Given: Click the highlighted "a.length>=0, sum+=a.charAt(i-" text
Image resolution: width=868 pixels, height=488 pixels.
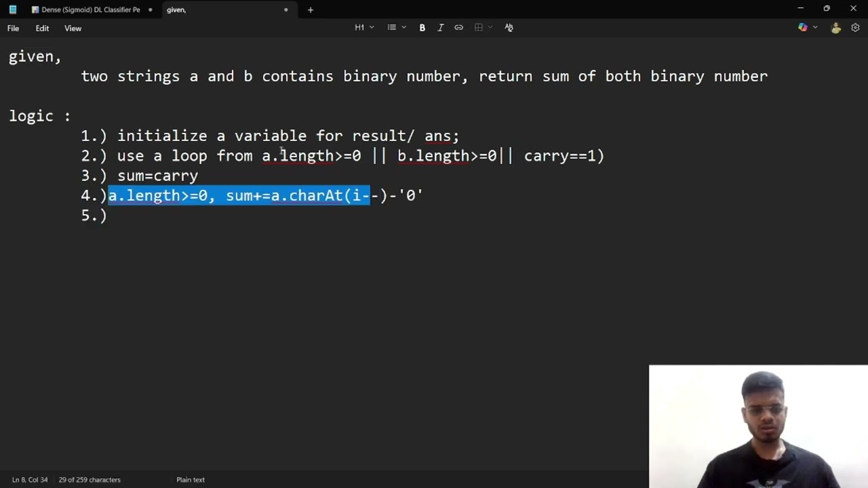Looking at the screenshot, I should click(x=239, y=195).
